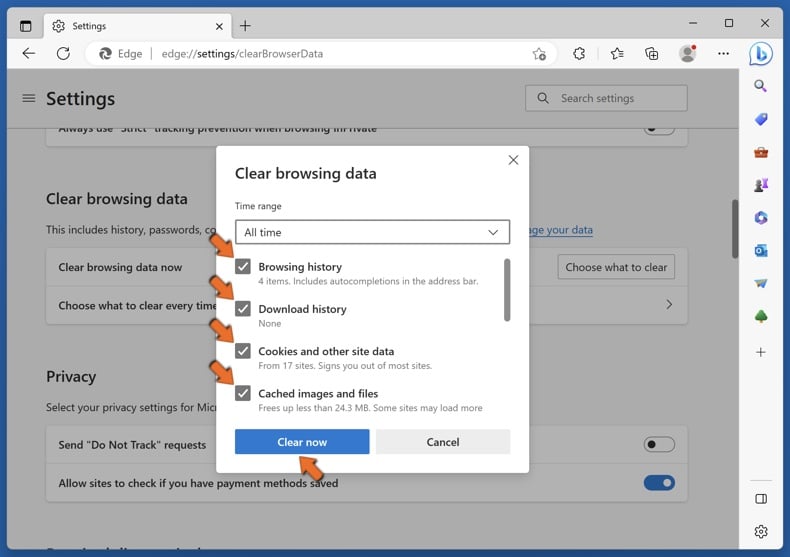Open sidebar settings gear icon
The width and height of the screenshot is (790, 557).
761,531
